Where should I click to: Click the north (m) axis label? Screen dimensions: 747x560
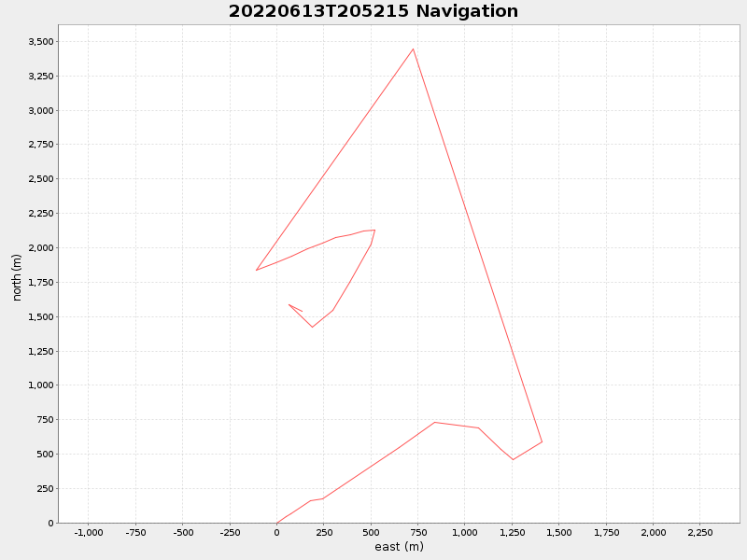tap(17, 277)
